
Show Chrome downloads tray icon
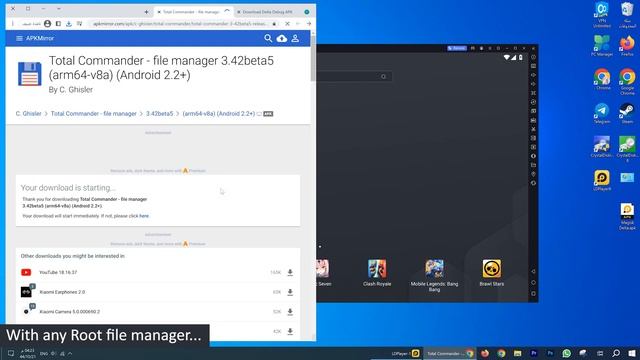69,24
